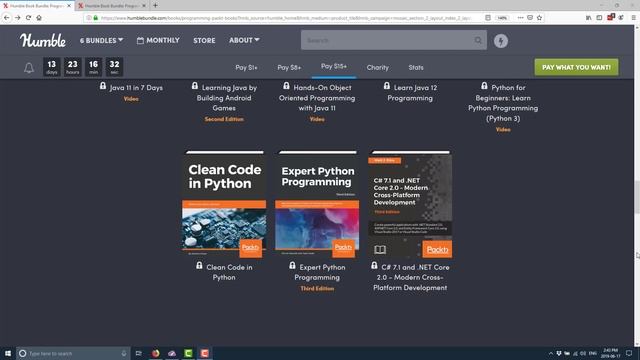Click the lock icon beside Clean Code in Python title
The width and height of the screenshot is (640, 360).
(199, 266)
